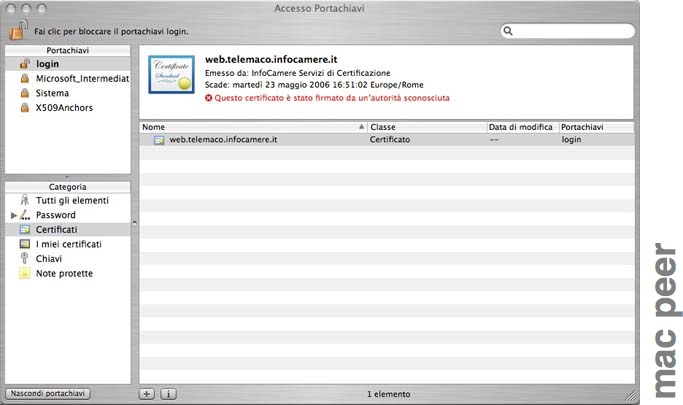
Task: Sort by Data di modifica column
Action: 523,127
